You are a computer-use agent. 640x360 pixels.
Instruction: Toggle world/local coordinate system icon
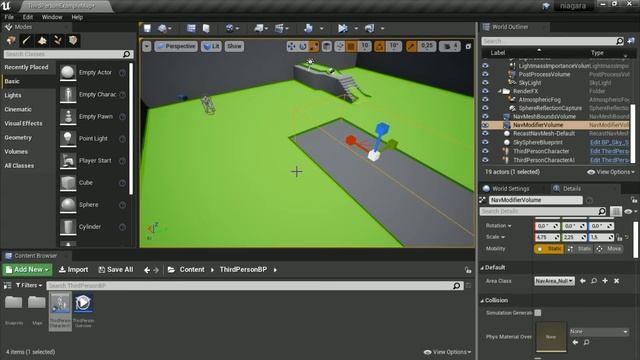327,47
